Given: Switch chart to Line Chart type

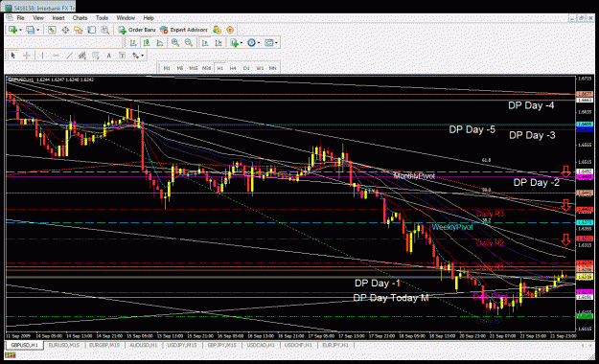Looking at the screenshot, I should [x=160, y=43].
